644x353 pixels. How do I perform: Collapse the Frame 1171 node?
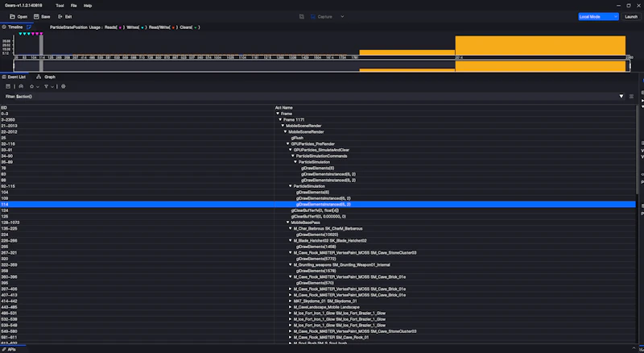point(280,120)
